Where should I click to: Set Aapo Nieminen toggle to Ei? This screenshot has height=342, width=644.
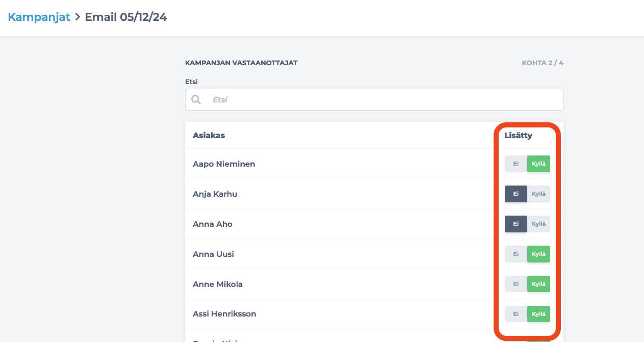point(516,164)
